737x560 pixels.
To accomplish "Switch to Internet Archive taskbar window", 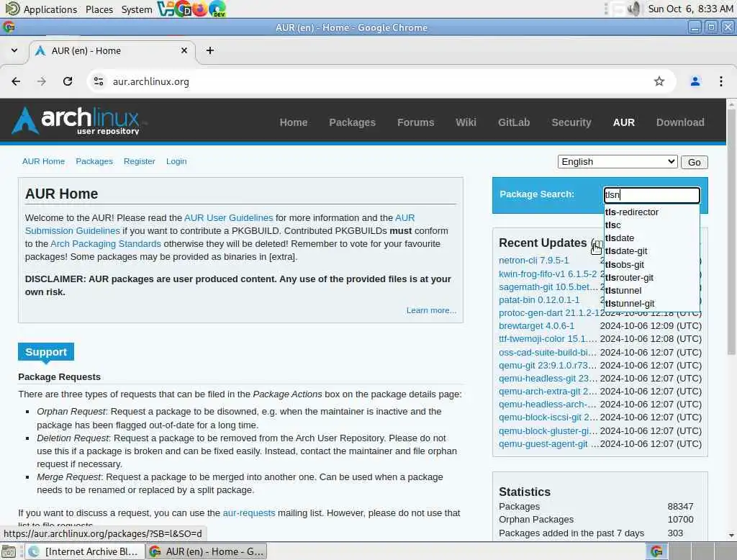I will (x=83, y=551).
